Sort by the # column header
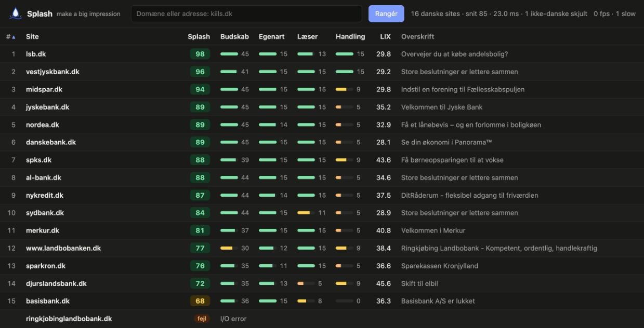The image size is (644, 328). click(10, 36)
